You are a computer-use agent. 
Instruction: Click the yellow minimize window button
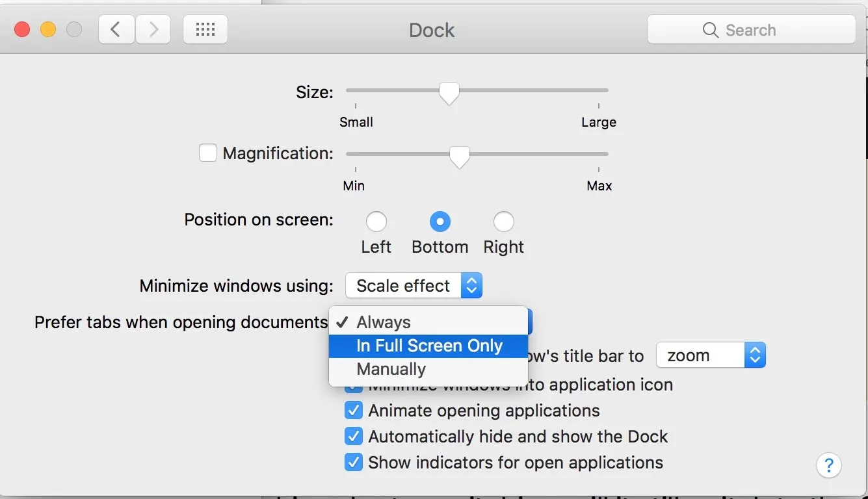(x=48, y=30)
